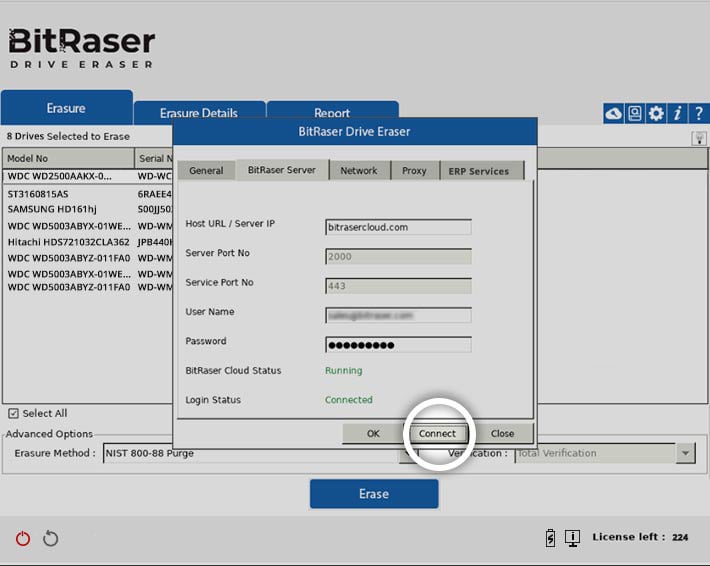Viewport: 710px width, 566px height.
Task: Click the Connected login status text
Action: click(349, 400)
